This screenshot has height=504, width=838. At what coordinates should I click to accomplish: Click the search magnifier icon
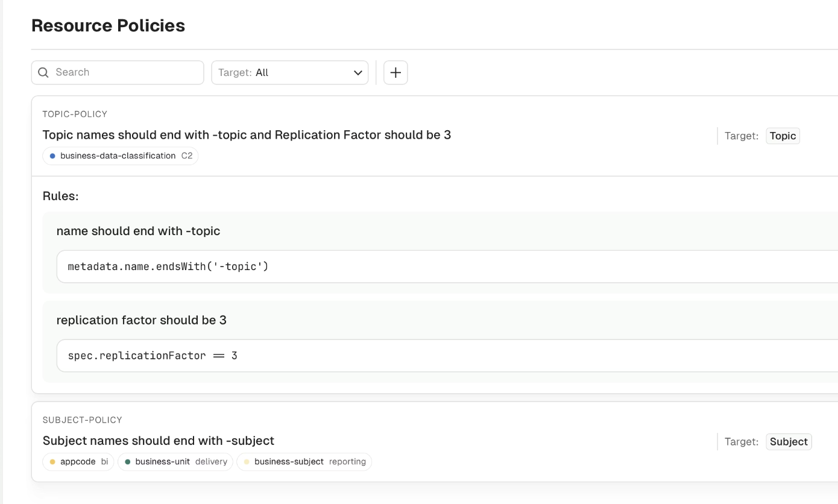click(x=43, y=72)
